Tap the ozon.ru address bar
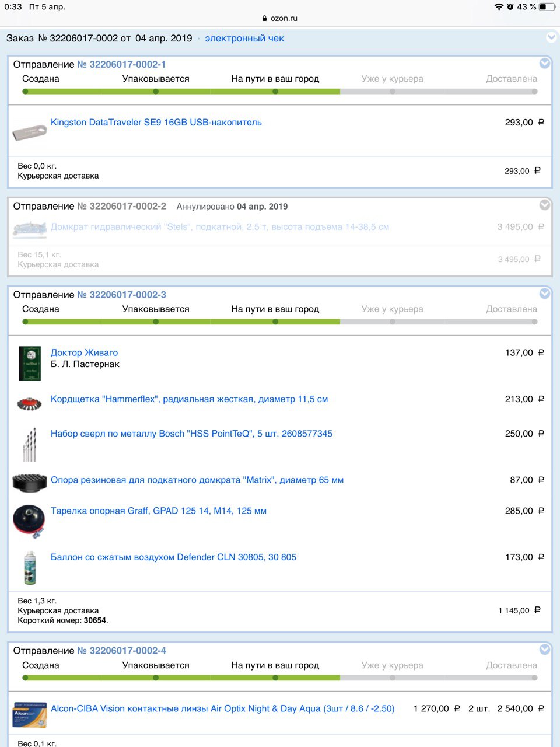 pos(280,18)
